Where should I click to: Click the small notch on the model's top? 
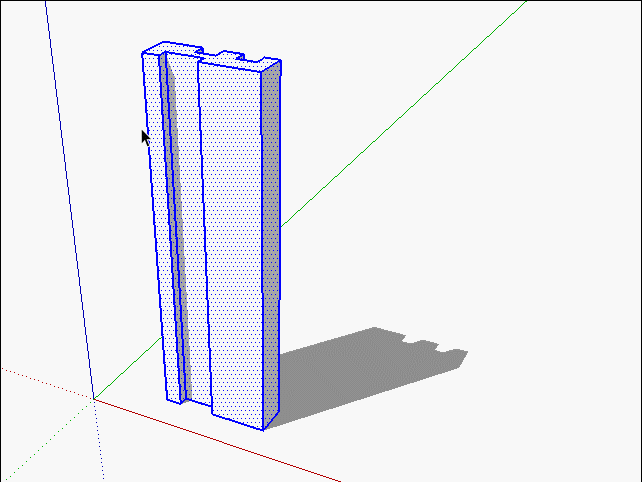231,54
